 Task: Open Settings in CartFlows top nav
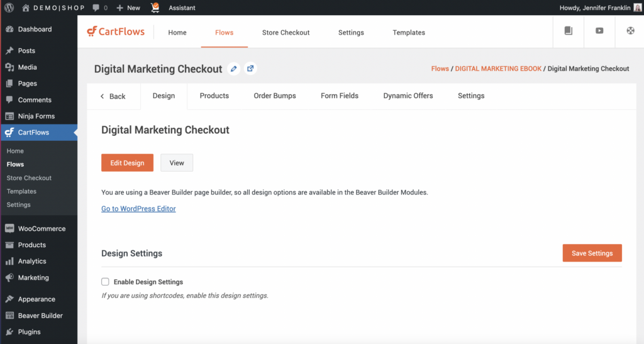point(351,33)
